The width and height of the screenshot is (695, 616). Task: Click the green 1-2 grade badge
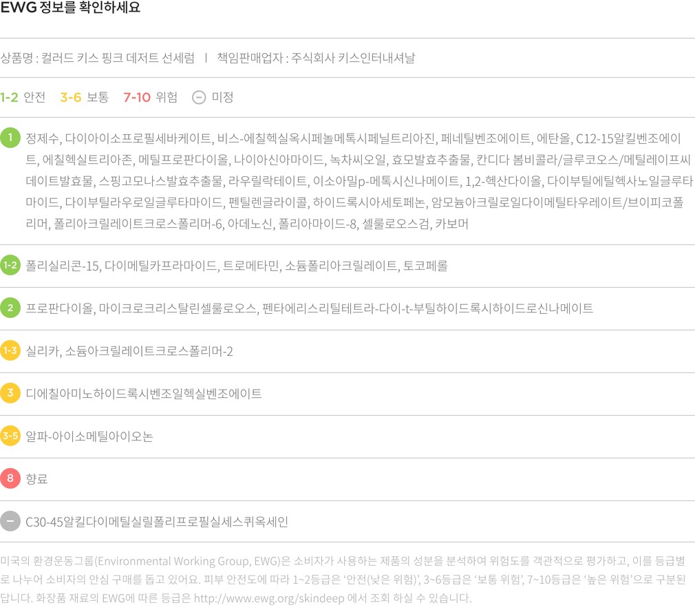(x=10, y=265)
